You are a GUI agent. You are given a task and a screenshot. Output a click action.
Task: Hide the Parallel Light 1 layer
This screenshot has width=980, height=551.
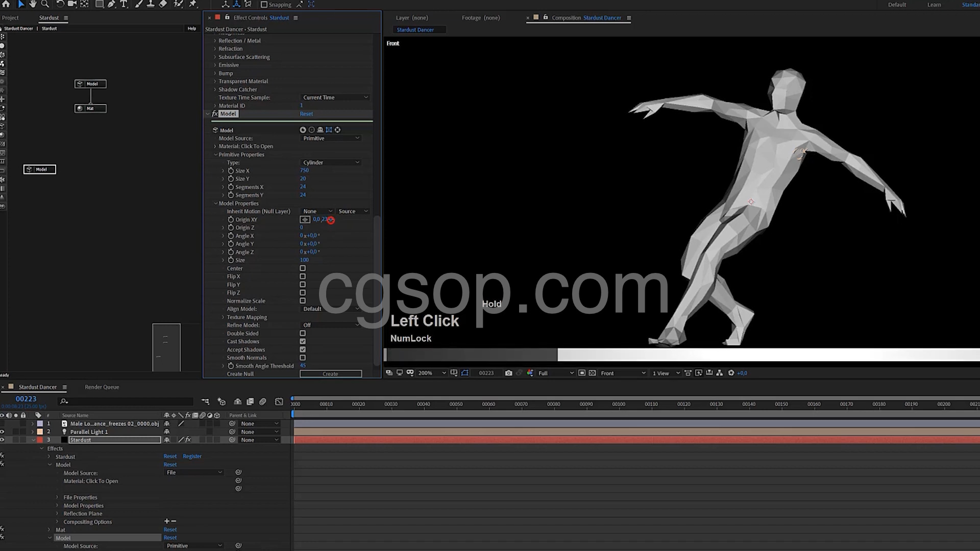tap(3, 432)
